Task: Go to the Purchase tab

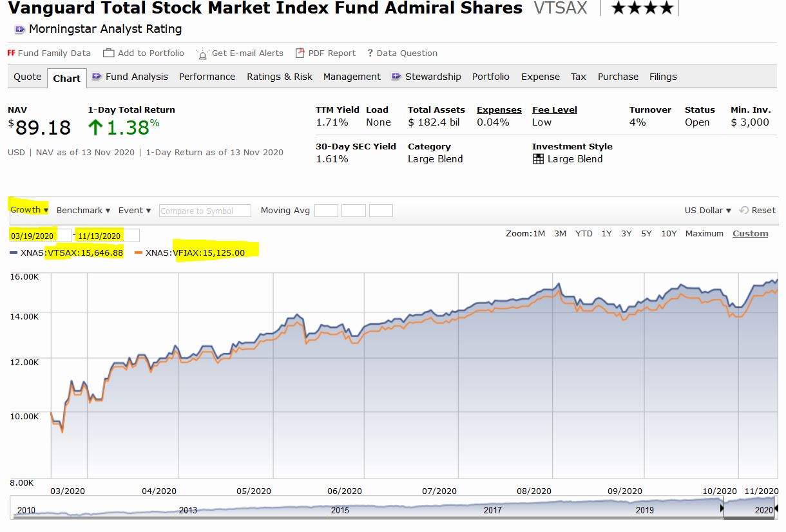Action: coord(618,77)
